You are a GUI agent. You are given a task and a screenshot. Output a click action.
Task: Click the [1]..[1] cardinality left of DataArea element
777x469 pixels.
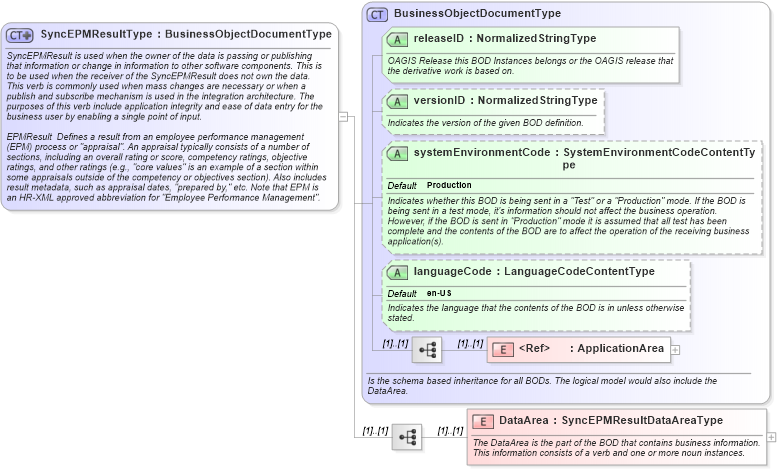click(450, 431)
